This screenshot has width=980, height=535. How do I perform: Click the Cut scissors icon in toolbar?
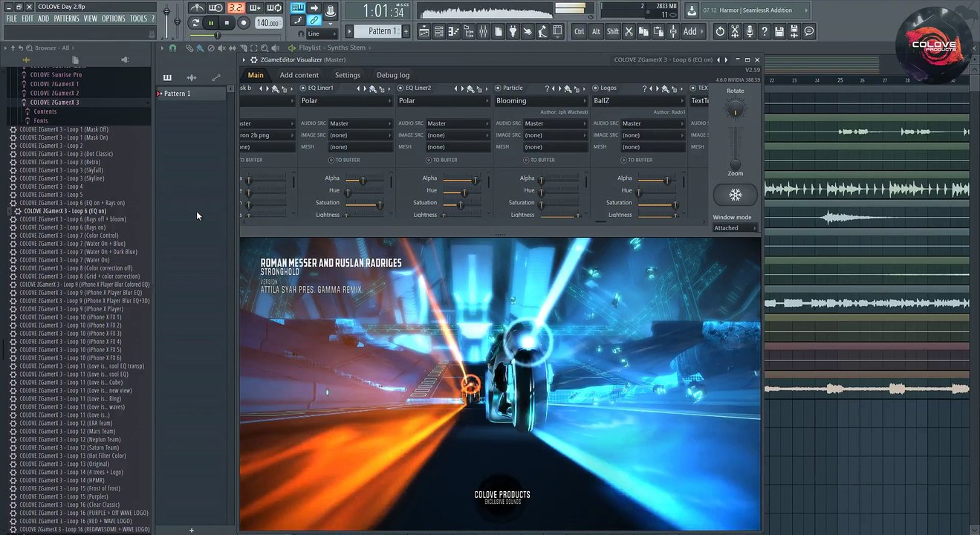pos(629,31)
